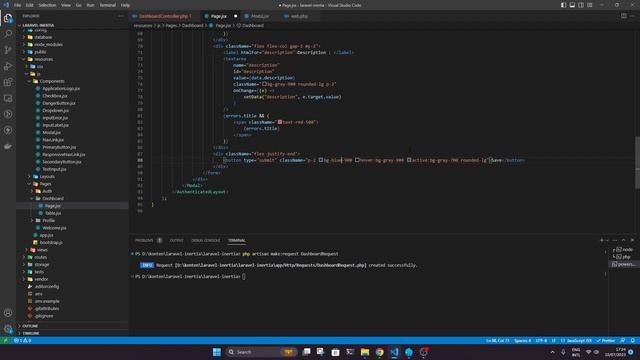Select the powershell terminal in the terminal list

[624, 264]
